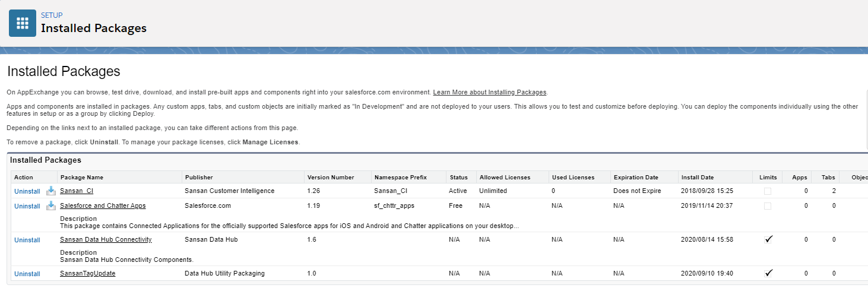The height and width of the screenshot is (291, 868).
Task: Toggle Limits checkbox for Sansan_CI row
Action: click(768, 191)
